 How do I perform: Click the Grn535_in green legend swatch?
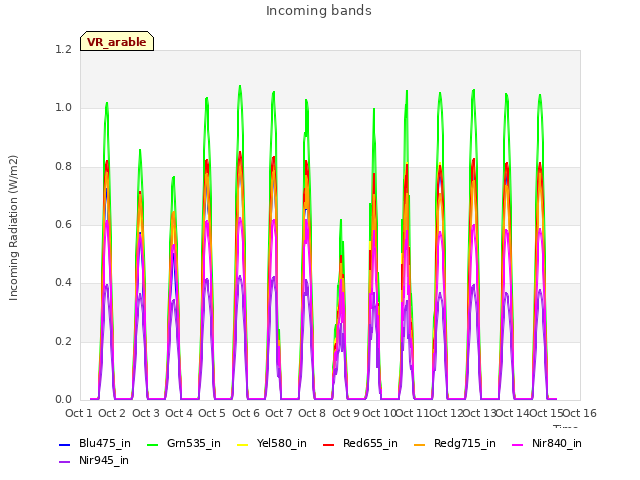[152, 444]
